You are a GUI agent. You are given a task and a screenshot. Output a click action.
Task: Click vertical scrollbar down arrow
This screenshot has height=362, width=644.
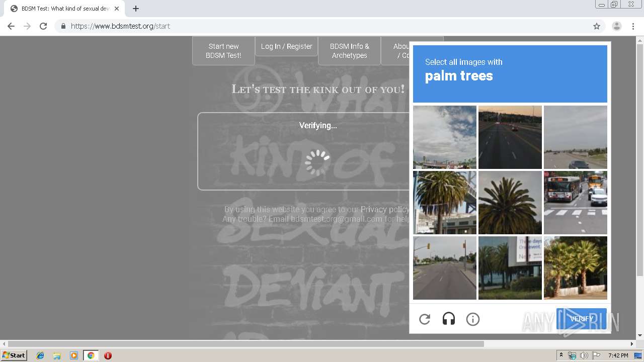pyautogui.click(x=640, y=335)
